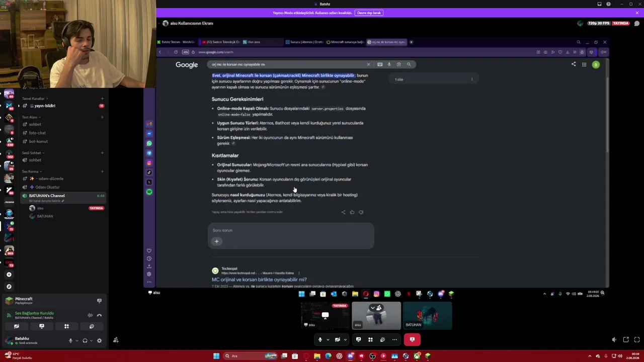This screenshot has height=362, width=644.
Task: Open the bot-komut text channel
Action: (63, 141)
